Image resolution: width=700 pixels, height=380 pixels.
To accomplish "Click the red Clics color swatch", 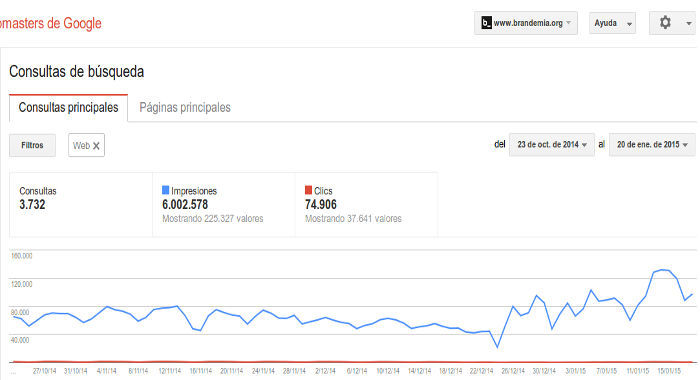I will pyautogui.click(x=308, y=190).
